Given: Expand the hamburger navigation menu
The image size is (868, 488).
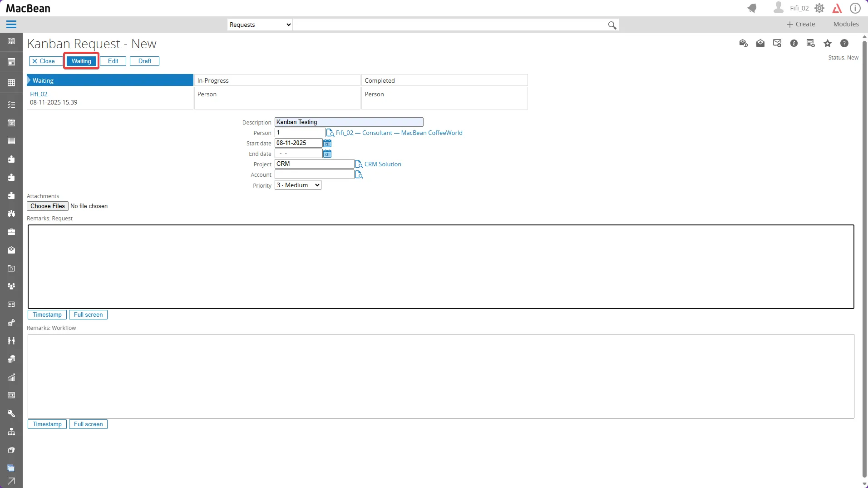Looking at the screenshot, I should 11,24.
